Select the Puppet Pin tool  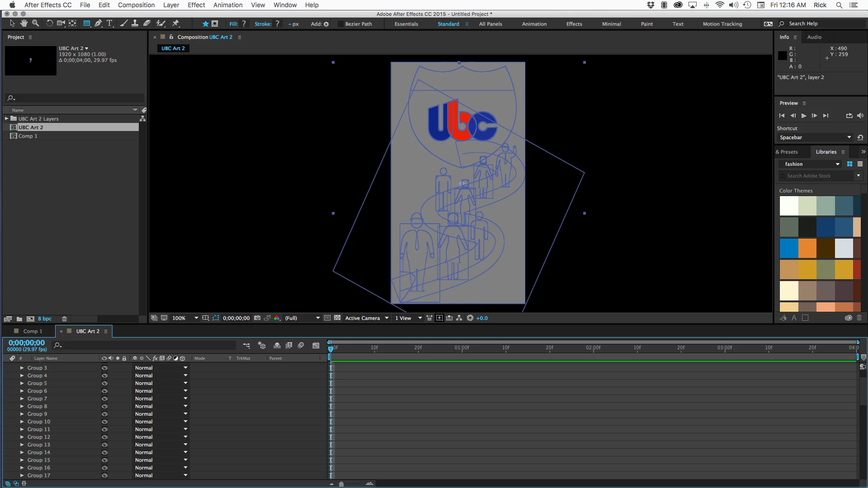(x=176, y=23)
